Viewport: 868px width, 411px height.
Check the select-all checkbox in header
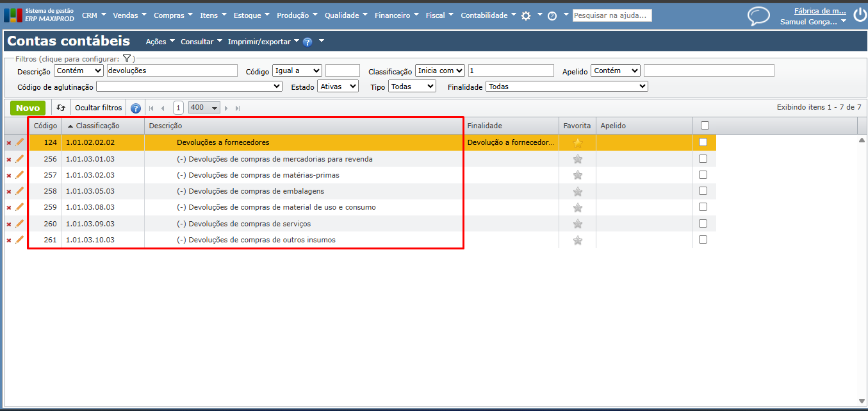705,126
